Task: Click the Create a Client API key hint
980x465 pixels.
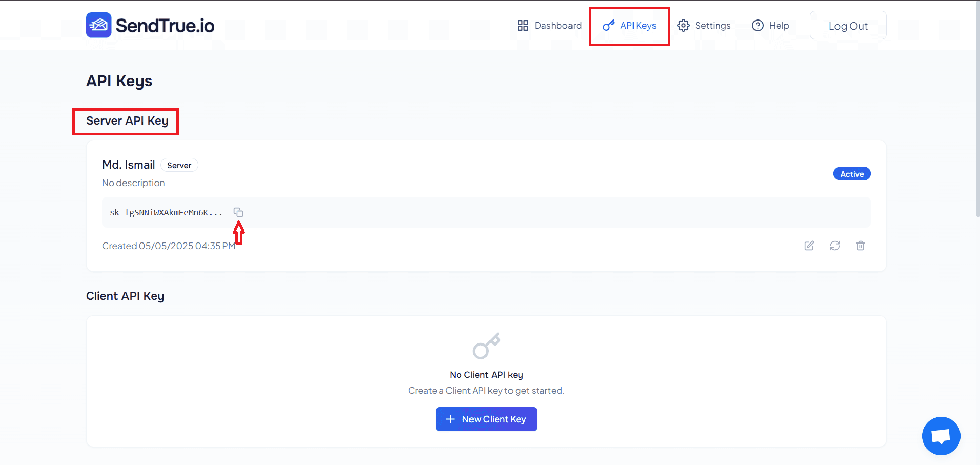Action: coord(486,391)
